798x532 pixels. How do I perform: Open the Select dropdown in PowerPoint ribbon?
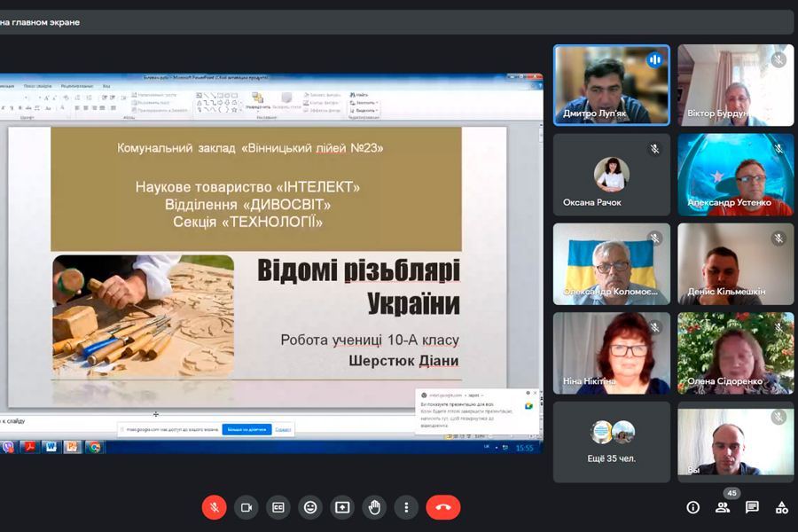(364, 110)
